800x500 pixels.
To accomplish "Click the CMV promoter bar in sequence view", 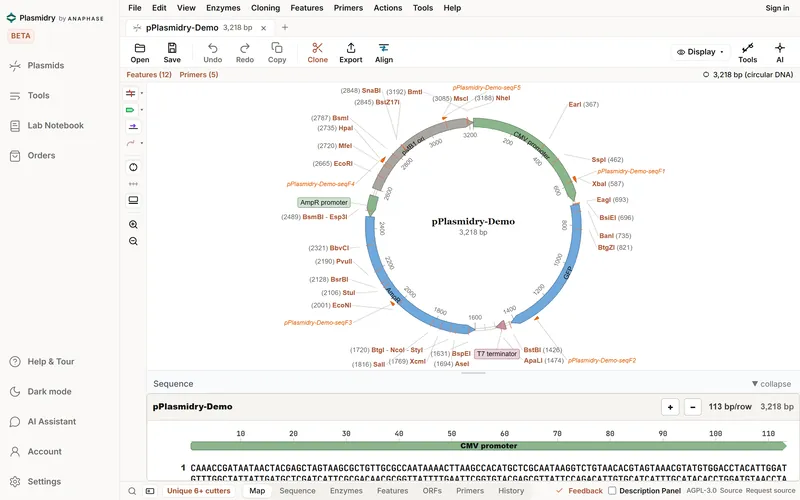I will click(x=488, y=446).
